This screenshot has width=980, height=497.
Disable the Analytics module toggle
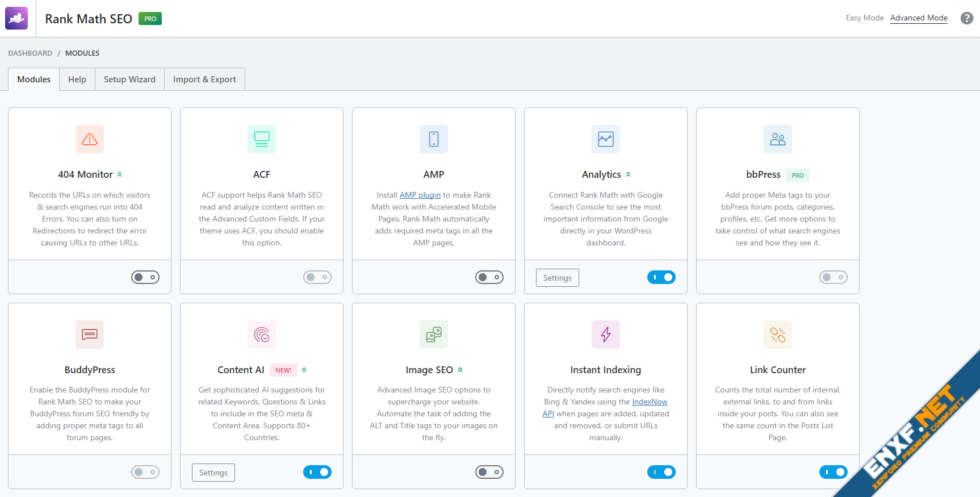(661, 277)
